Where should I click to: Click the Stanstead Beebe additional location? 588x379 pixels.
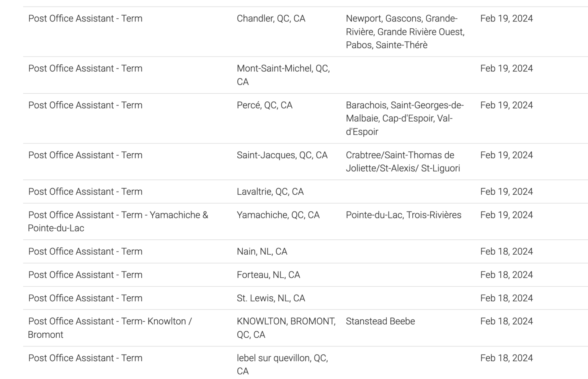click(x=380, y=321)
